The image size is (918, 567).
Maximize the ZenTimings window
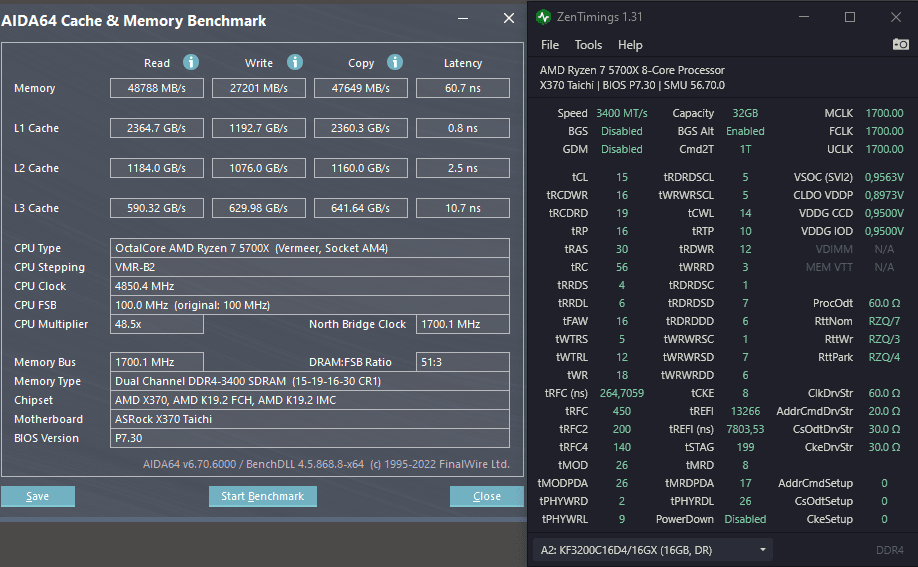tap(850, 17)
